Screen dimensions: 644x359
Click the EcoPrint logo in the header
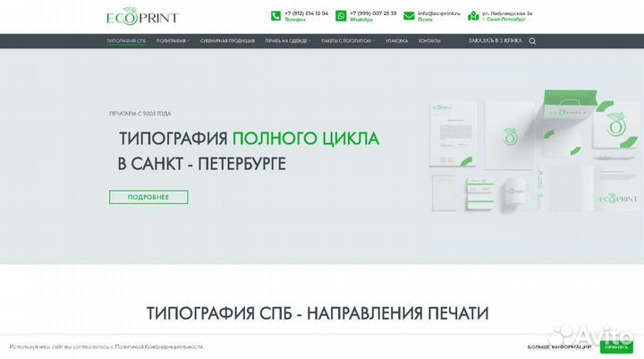pos(142,16)
